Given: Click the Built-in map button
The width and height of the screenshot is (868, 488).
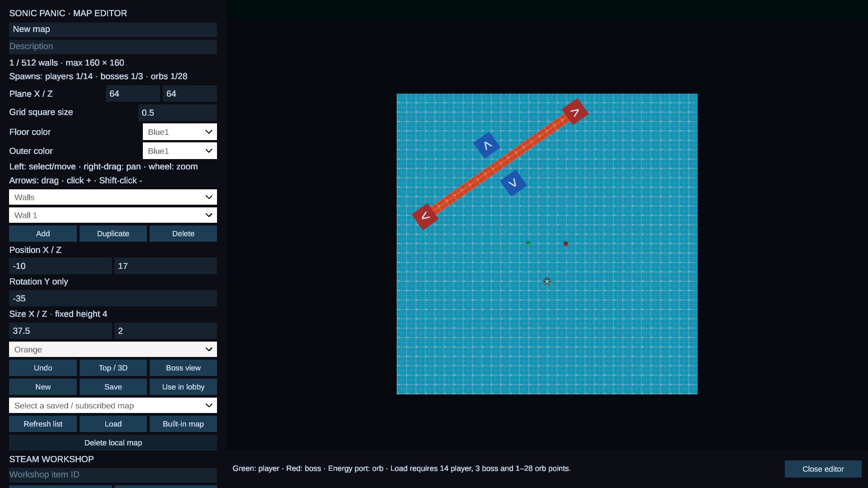Looking at the screenshot, I should 183,424.
